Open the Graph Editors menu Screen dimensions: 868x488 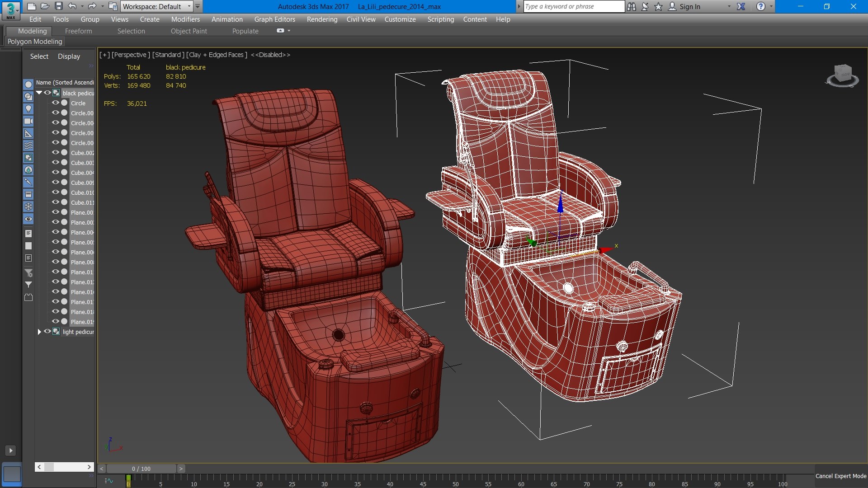274,19
